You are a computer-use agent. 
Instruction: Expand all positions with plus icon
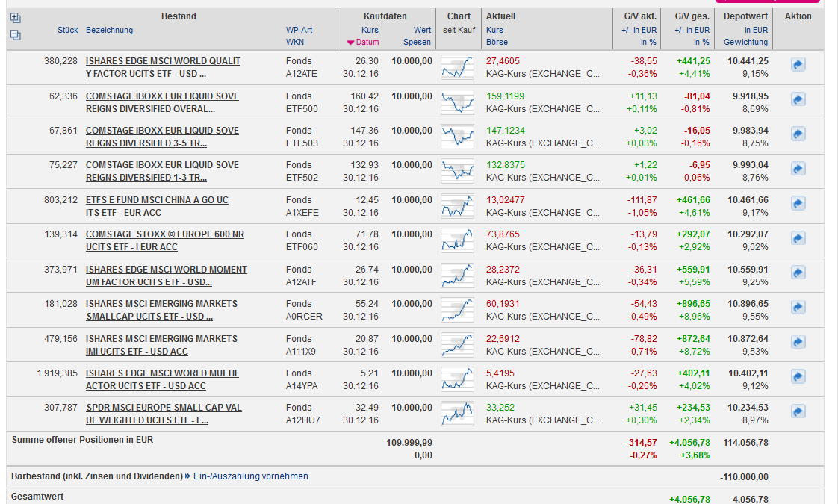coord(16,19)
